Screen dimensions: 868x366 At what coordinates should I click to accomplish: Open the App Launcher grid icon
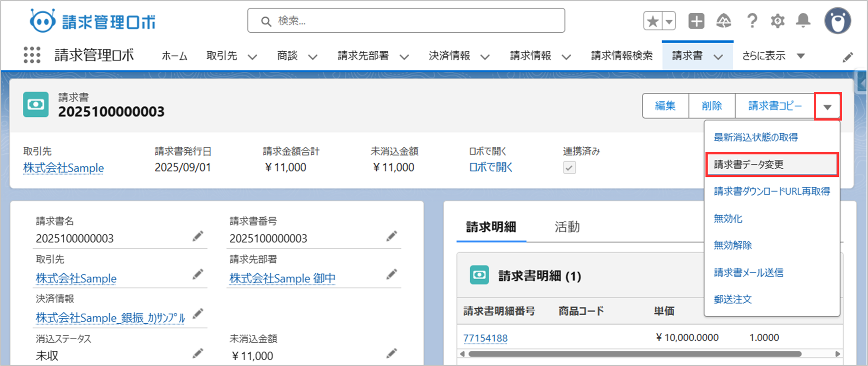tap(32, 55)
